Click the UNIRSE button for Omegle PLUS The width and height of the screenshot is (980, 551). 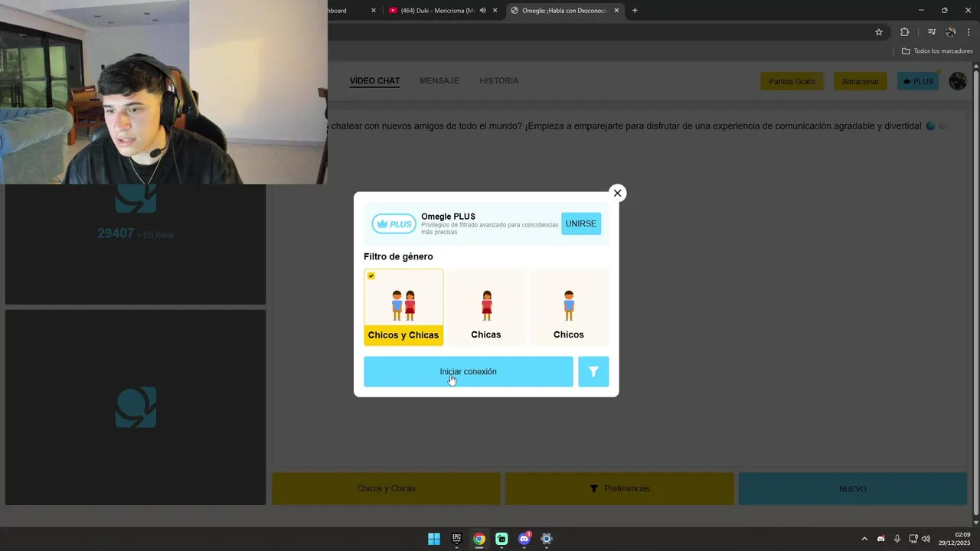click(581, 223)
